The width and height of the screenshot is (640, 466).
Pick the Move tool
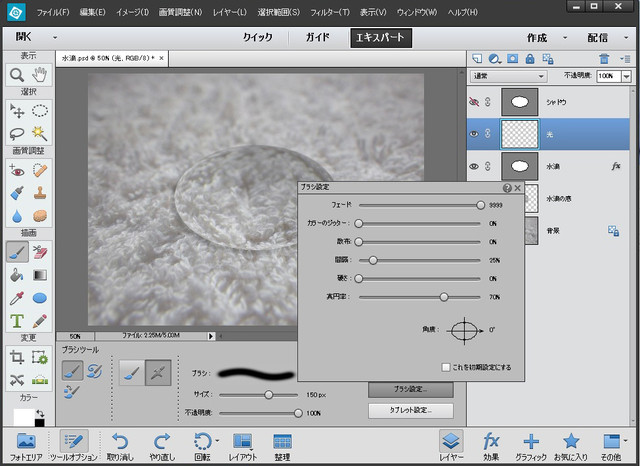point(17,110)
